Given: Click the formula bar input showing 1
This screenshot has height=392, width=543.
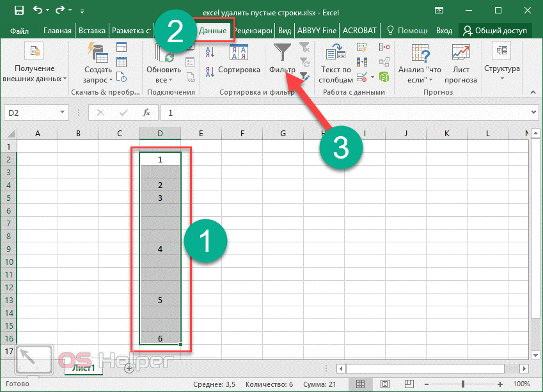Looking at the screenshot, I should point(345,113).
